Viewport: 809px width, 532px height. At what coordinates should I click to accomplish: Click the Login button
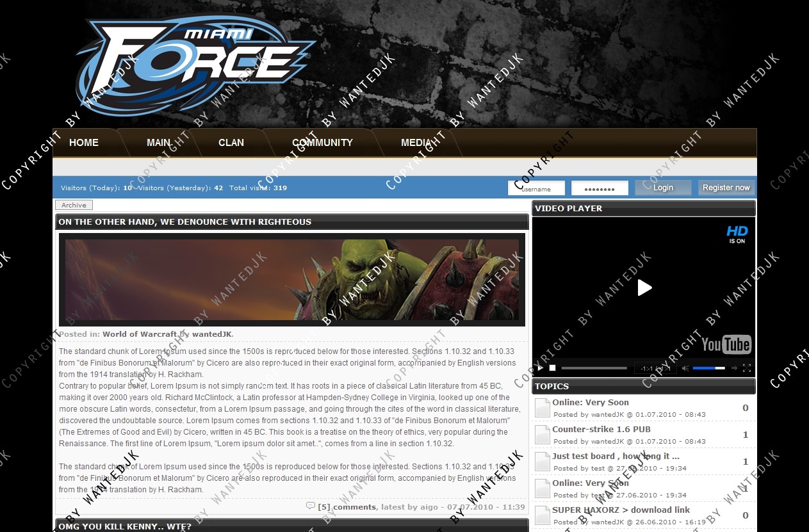click(x=663, y=188)
